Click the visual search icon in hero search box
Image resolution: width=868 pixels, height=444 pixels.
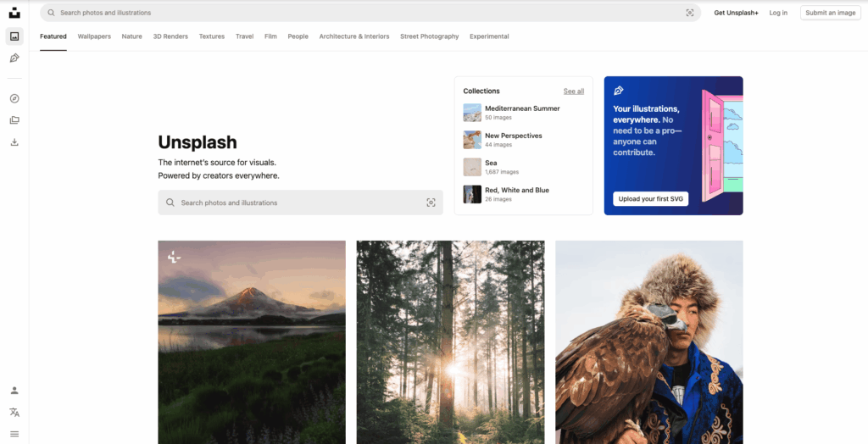[x=431, y=203]
